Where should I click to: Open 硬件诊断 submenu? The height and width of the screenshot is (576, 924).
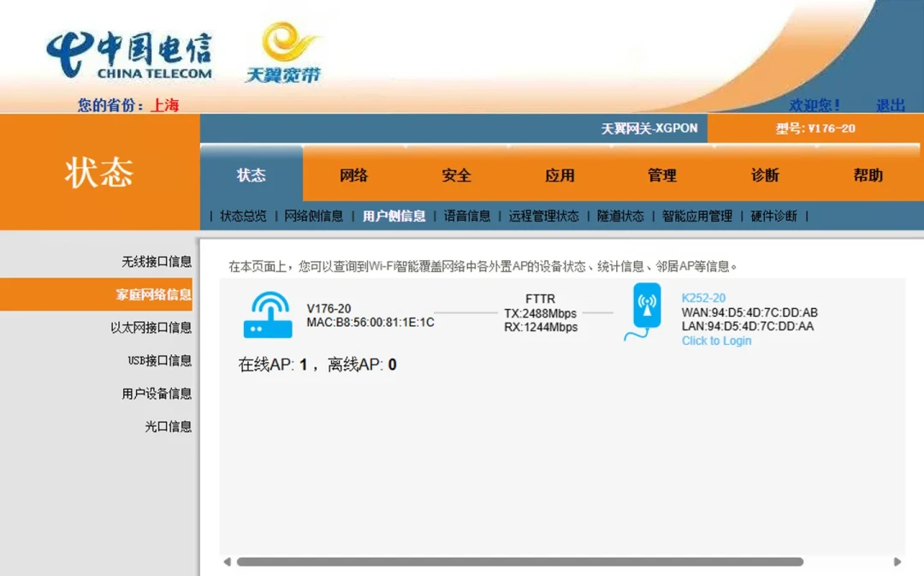tap(773, 216)
